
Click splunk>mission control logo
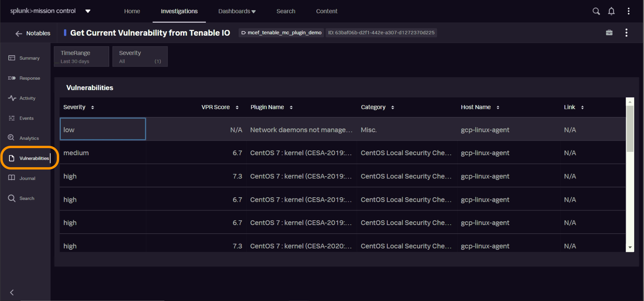[43, 11]
